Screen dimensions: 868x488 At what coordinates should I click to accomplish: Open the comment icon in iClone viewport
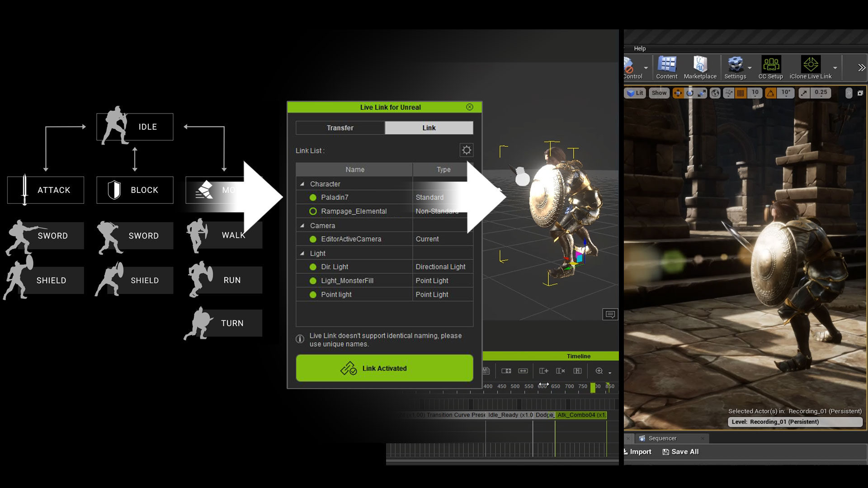coord(610,314)
